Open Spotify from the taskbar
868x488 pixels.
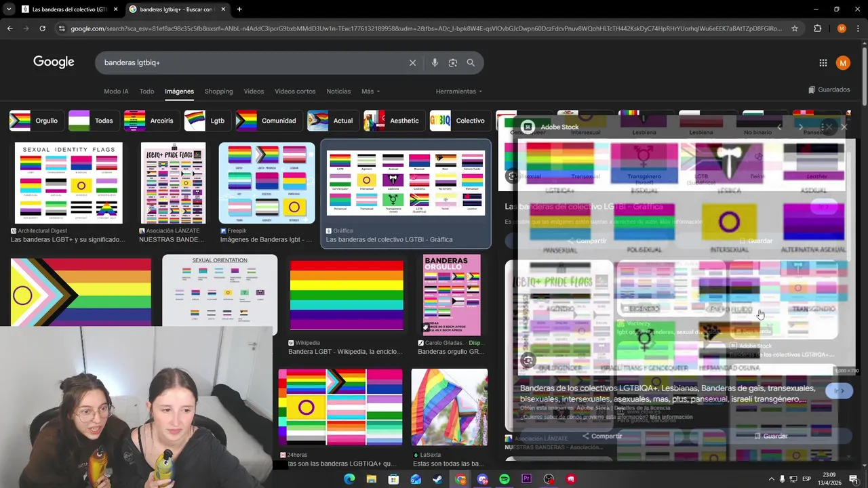pos(505,479)
